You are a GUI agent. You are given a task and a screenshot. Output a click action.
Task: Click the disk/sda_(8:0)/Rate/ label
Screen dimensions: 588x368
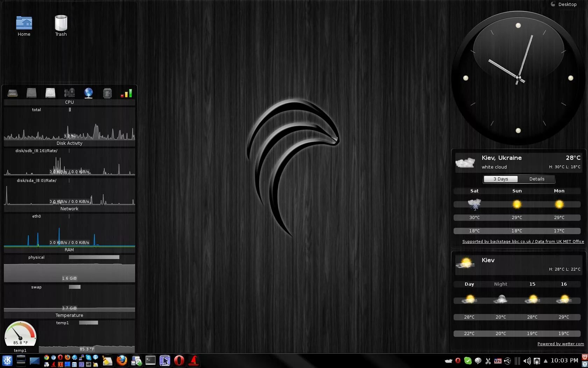pos(36,180)
